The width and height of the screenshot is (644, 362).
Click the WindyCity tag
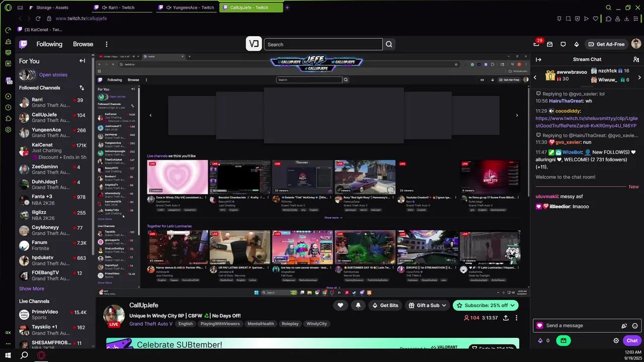(x=316, y=324)
